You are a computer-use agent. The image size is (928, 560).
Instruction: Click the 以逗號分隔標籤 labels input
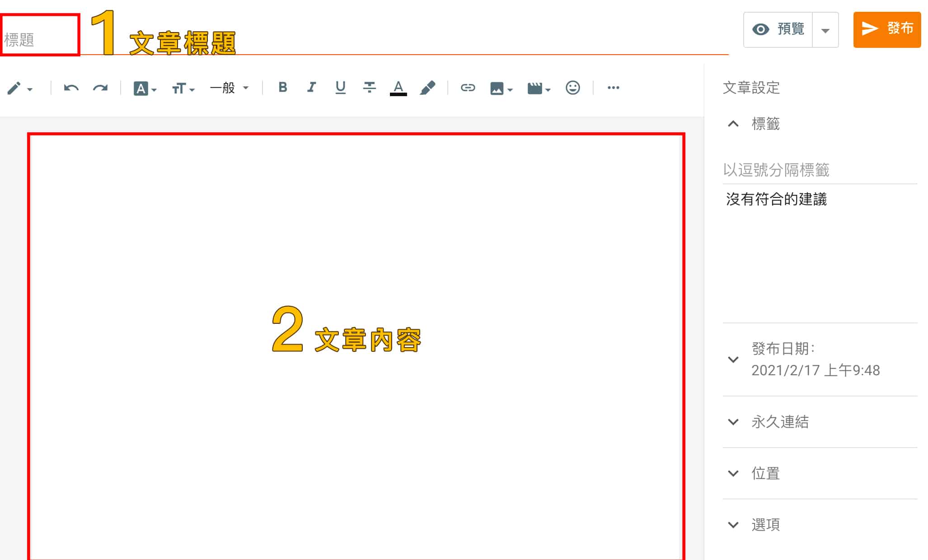(x=820, y=170)
